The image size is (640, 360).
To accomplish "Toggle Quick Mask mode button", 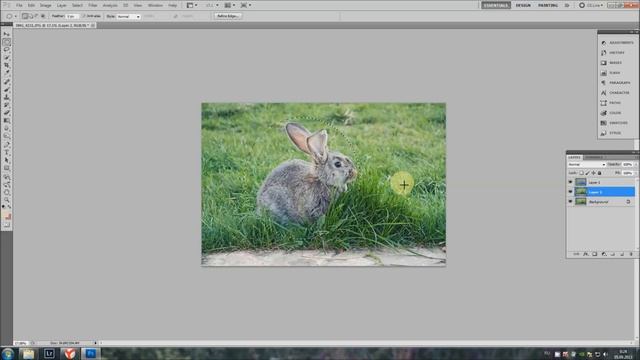I will pos(7,224).
